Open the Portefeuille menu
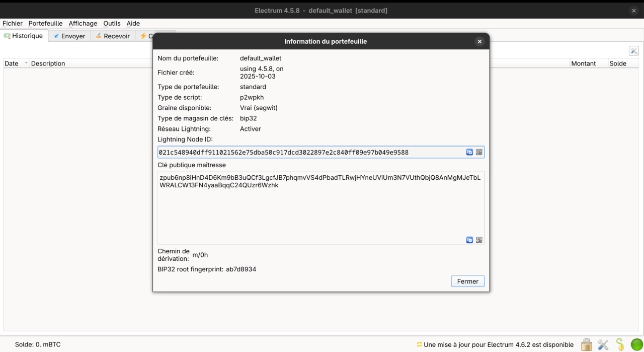Image resolution: width=644 pixels, height=352 pixels. [45, 23]
